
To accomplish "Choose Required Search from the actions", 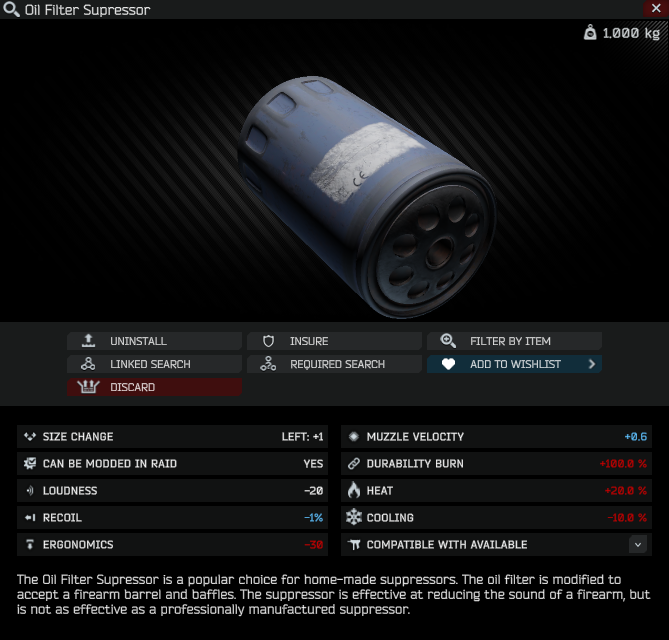I will (334, 364).
